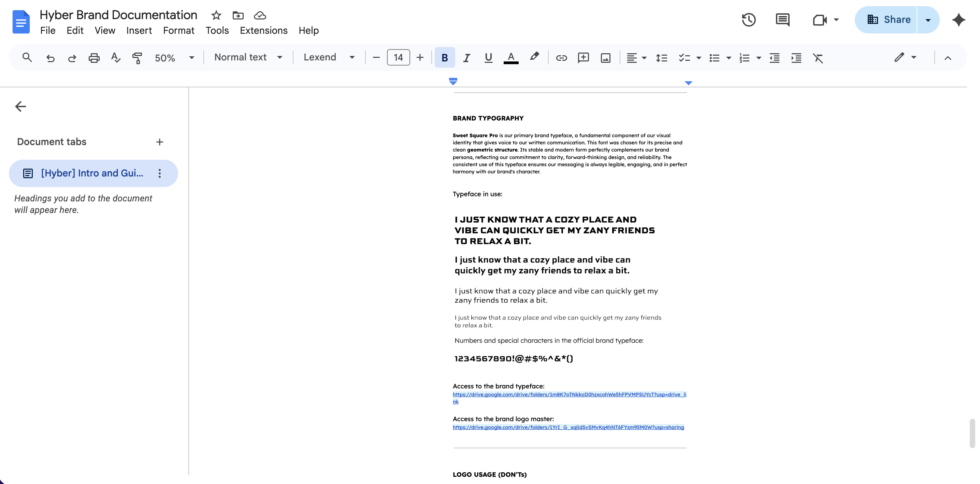Toggle italic formatting
980x484 pixels.
pyautogui.click(x=466, y=58)
